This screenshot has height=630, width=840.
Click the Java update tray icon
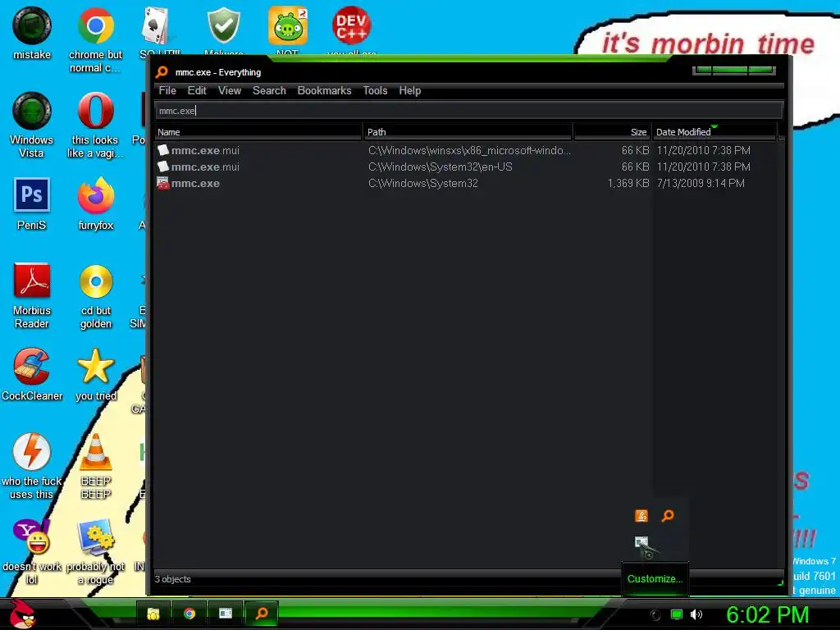(641, 515)
